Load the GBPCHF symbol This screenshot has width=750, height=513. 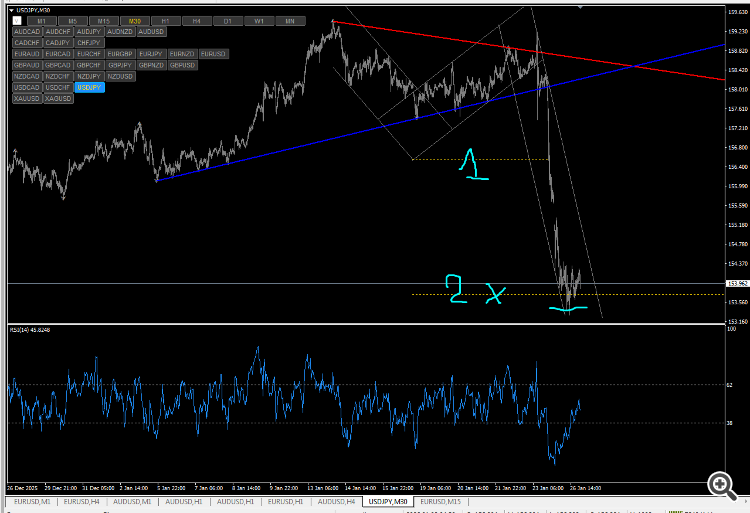coord(89,65)
